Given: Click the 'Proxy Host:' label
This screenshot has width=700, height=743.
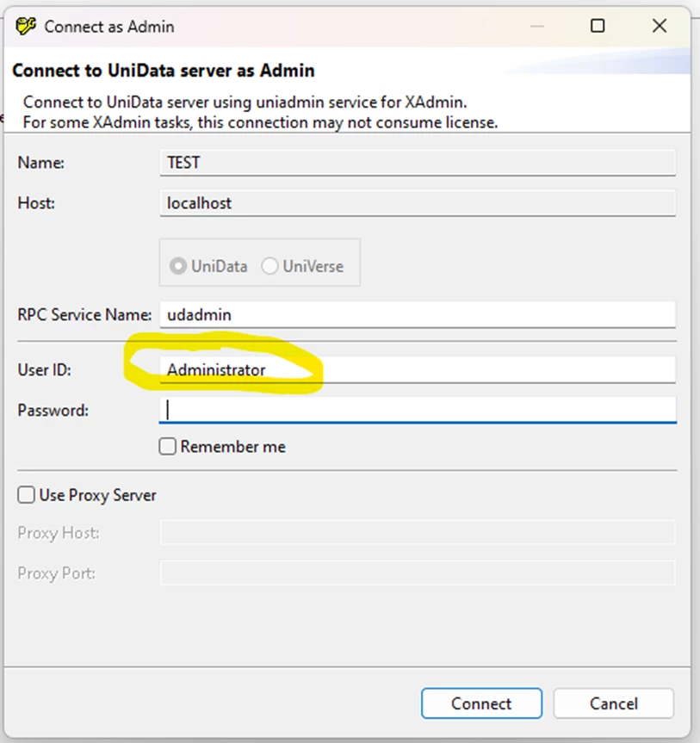Looking at the screenshot, I should (59, 533).
